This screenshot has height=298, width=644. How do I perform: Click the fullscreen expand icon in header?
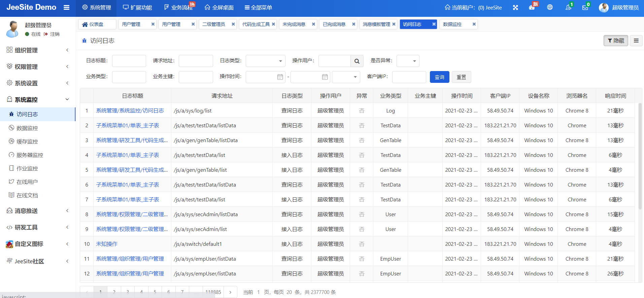[x=515, y=7]
